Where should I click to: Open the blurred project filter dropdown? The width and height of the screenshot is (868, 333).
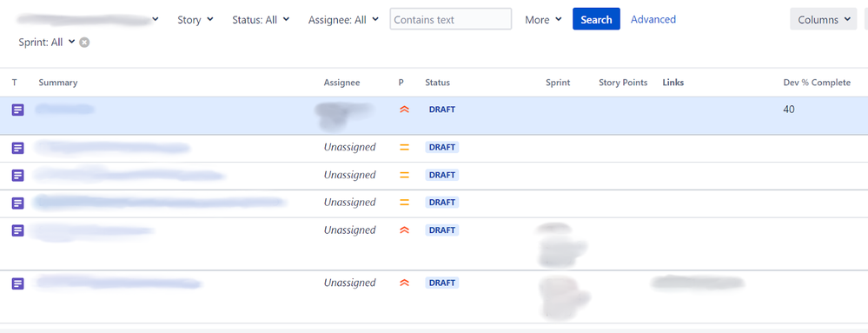click(88, 19)
